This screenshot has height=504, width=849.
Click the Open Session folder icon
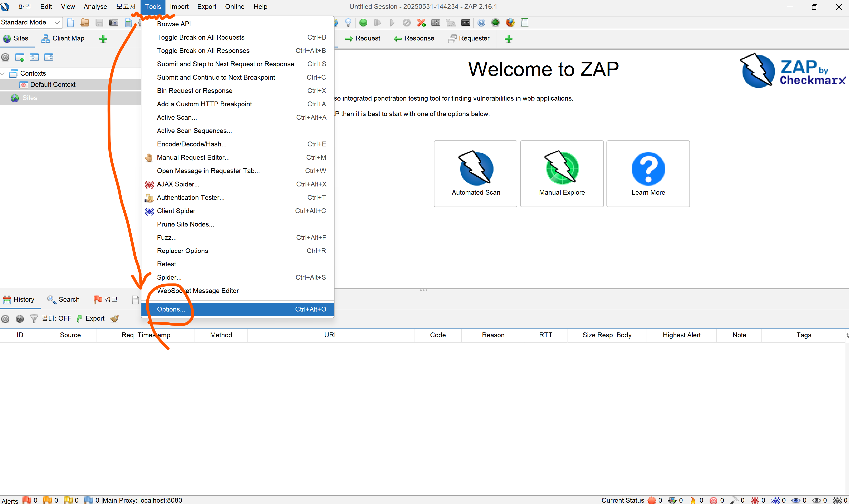(85, 23)
